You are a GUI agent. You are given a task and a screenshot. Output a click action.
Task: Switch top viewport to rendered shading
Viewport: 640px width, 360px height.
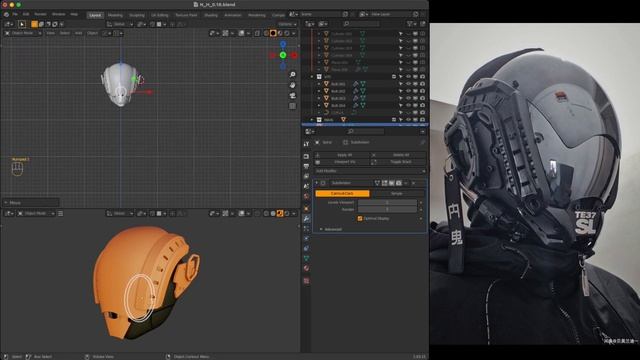point(287,33)
